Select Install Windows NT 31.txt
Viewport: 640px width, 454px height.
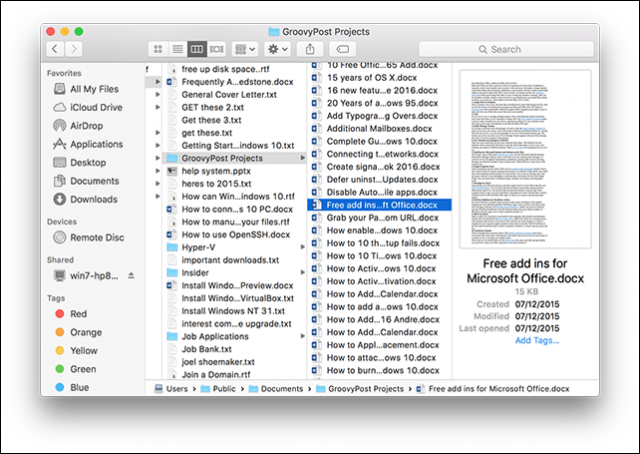click(235, 311)
